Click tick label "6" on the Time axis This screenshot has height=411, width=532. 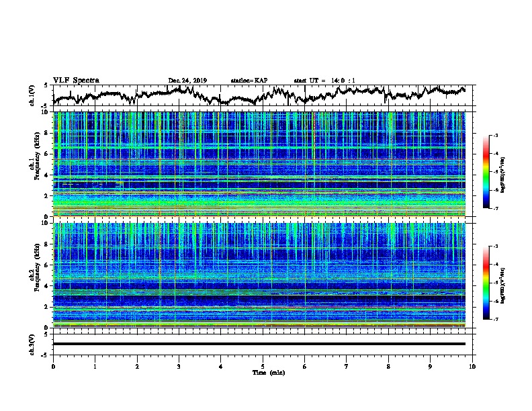point(305,367)
